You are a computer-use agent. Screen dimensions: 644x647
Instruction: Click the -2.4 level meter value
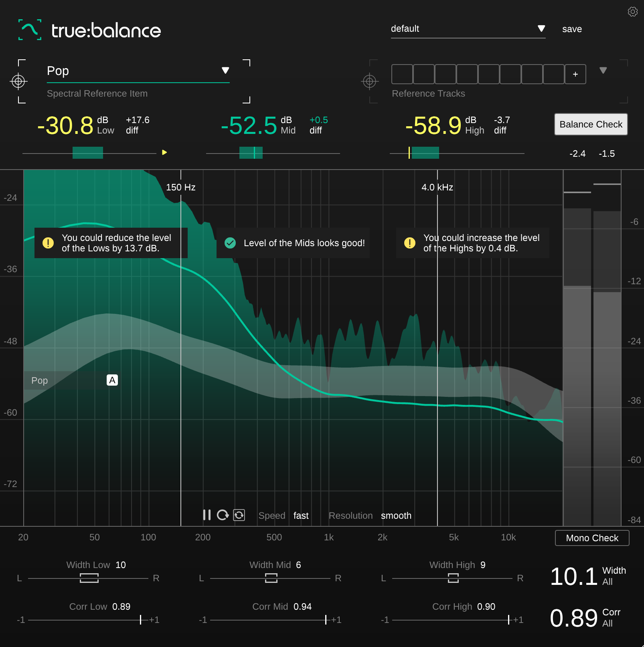pyautogui.click(x=577, y=154)
